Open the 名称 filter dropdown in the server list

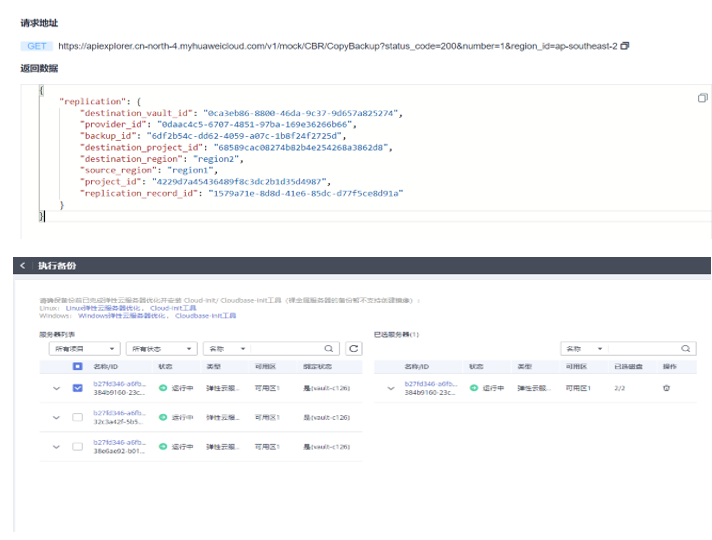point(227,348)
